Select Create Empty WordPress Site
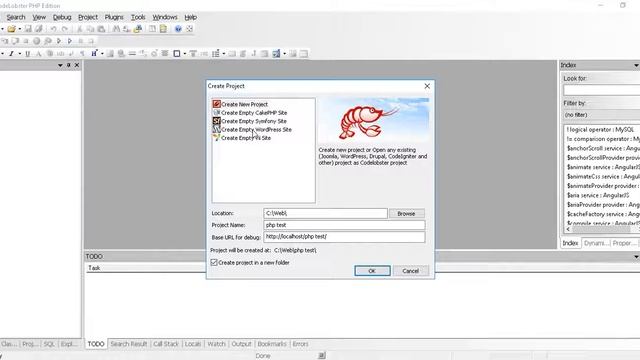 click(256, 129)
